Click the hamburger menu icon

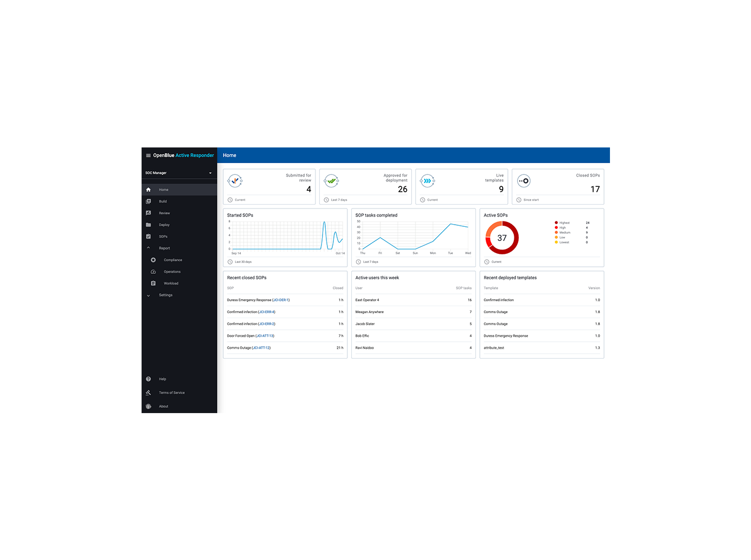tap(148, 156)
